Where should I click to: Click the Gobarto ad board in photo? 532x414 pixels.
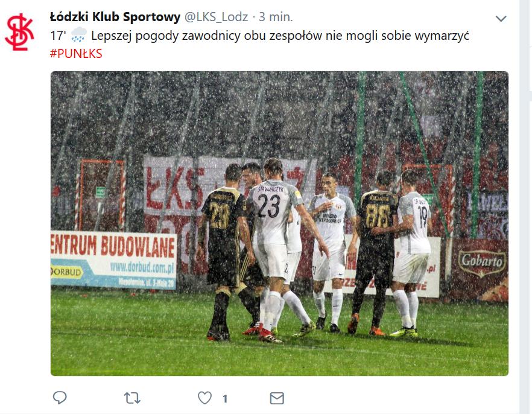click(x=481, y=269)
